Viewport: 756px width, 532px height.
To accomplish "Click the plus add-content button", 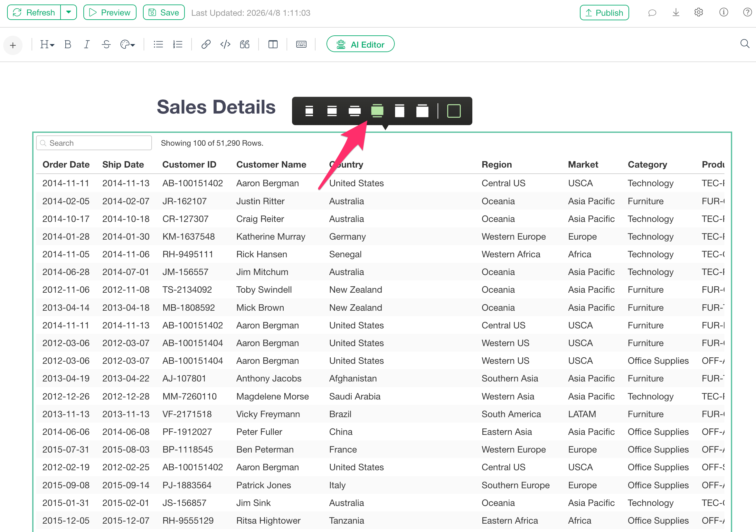I will pyautogui.click(x=13, y=45).
